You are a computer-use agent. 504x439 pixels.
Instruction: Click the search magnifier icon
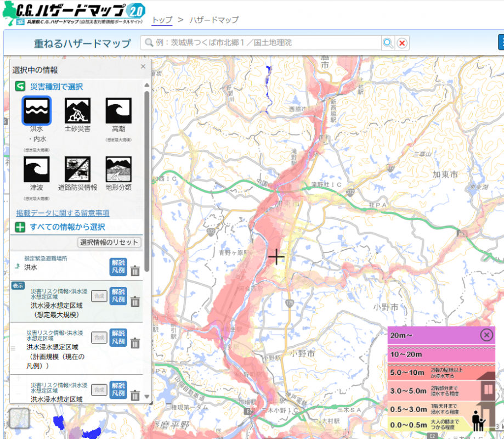[388, 42]
